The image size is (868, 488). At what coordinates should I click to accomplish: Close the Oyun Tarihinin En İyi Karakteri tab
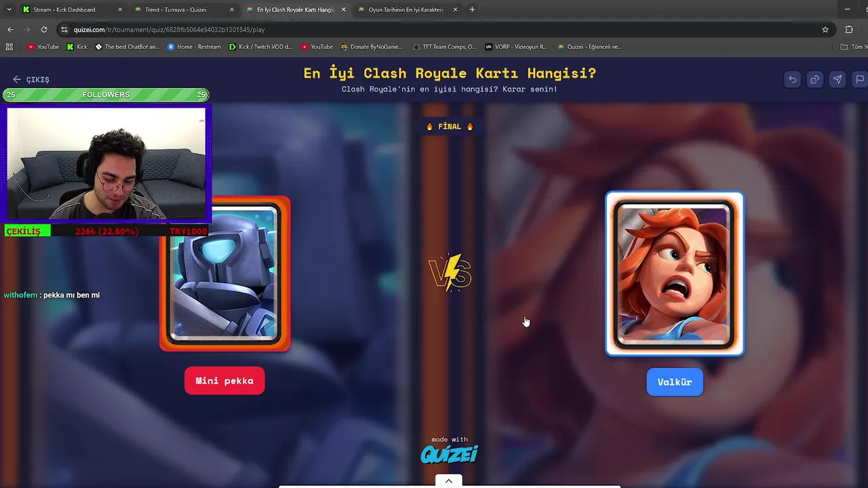(455, 9)
